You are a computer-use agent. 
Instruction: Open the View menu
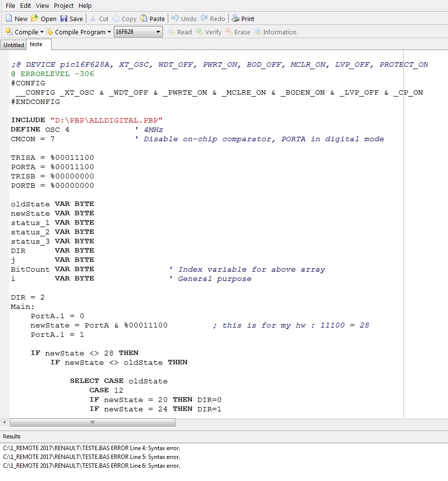tap(43, 5)
